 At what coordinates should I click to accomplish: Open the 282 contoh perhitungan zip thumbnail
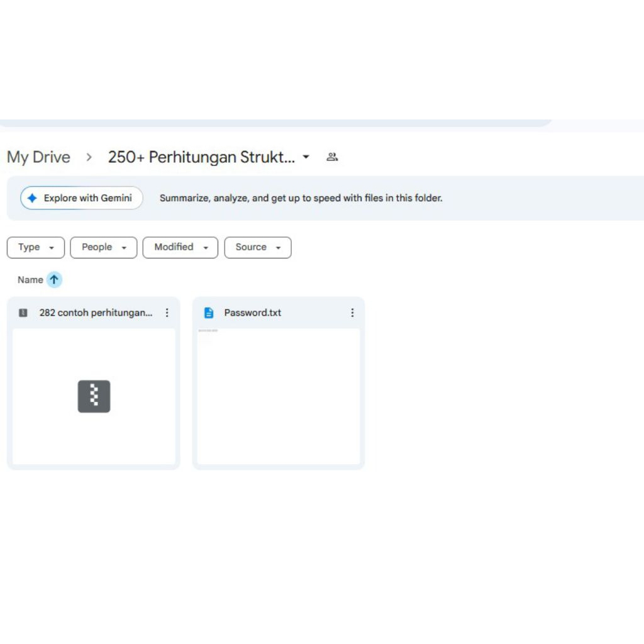pos(94,396)
